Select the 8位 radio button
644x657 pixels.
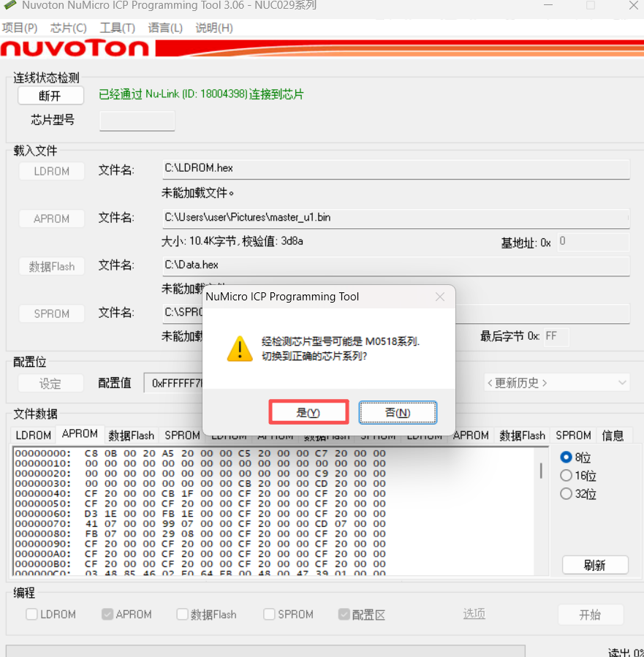566,457
